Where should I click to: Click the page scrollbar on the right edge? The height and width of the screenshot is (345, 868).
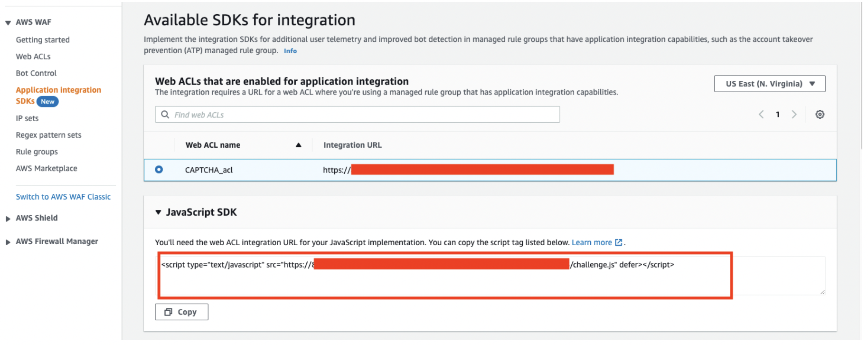point(862,76)
